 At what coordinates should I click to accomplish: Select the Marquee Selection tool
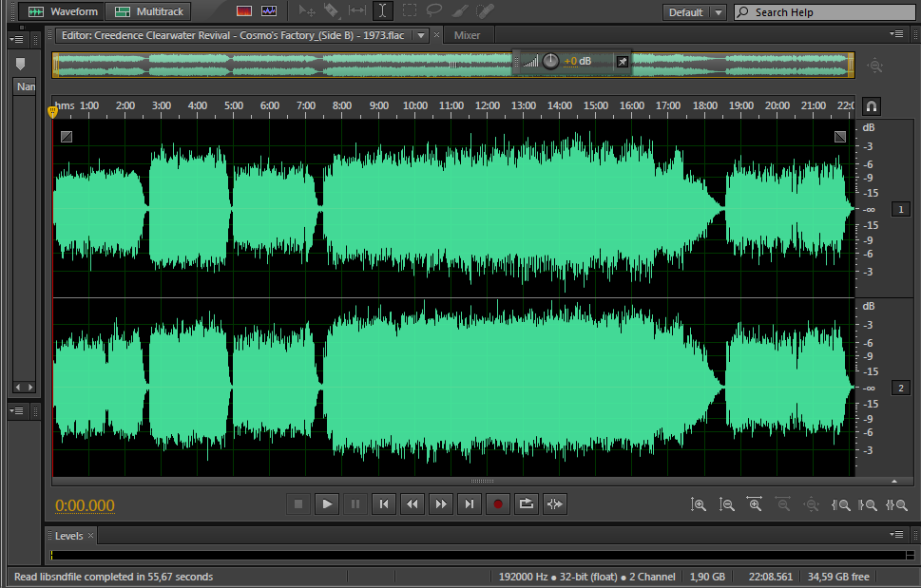[x=410, y=10]
